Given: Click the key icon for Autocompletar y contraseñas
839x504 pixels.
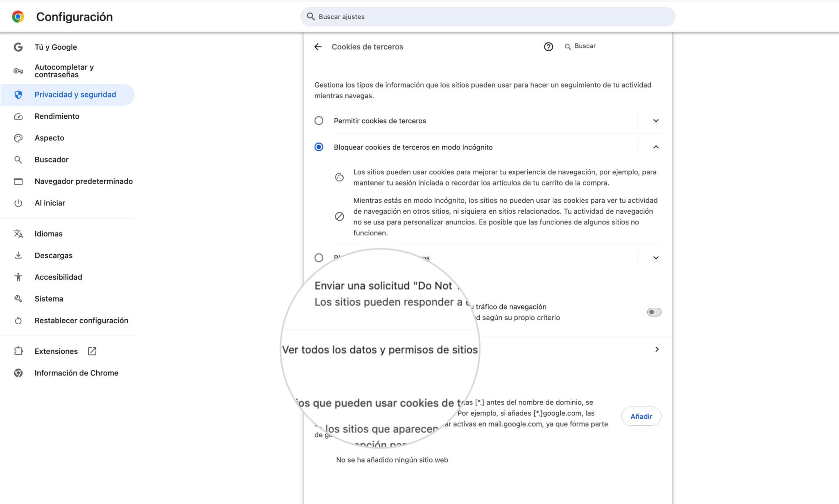Looking at the screenshot, I should tap(18, 71).
